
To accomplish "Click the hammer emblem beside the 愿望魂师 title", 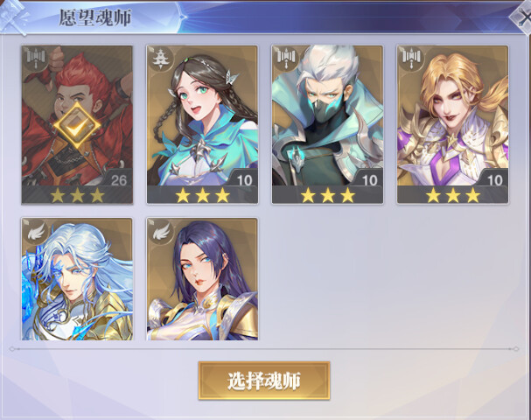I will coord(13,17).
